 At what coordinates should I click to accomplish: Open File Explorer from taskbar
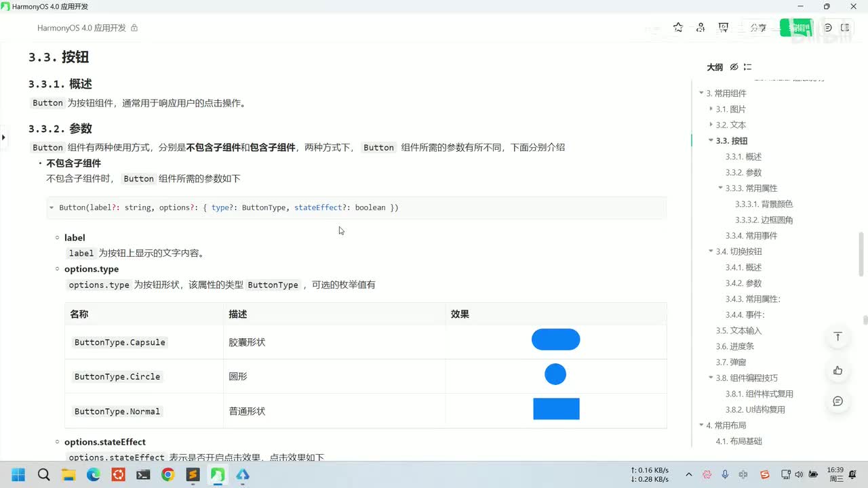pyautogui.click(x=68, y=474)
